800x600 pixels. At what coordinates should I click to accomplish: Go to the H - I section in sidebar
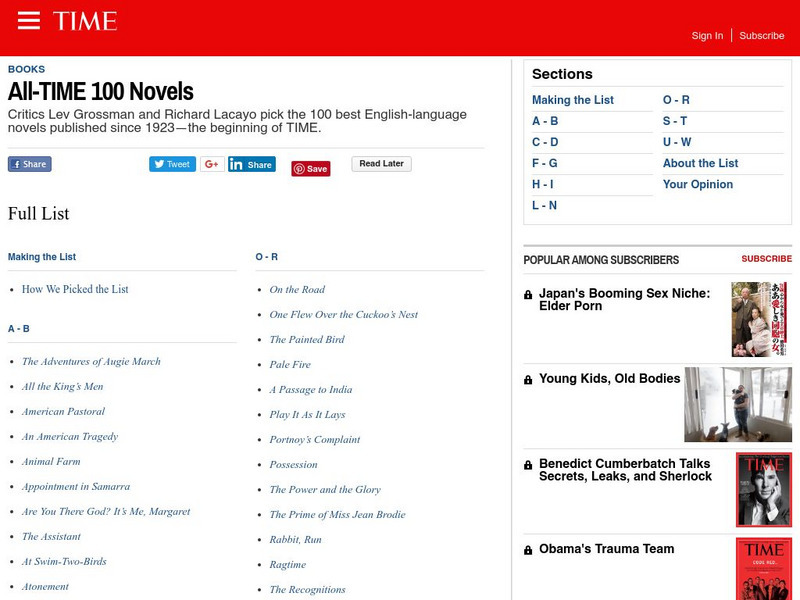pos(543,184)
